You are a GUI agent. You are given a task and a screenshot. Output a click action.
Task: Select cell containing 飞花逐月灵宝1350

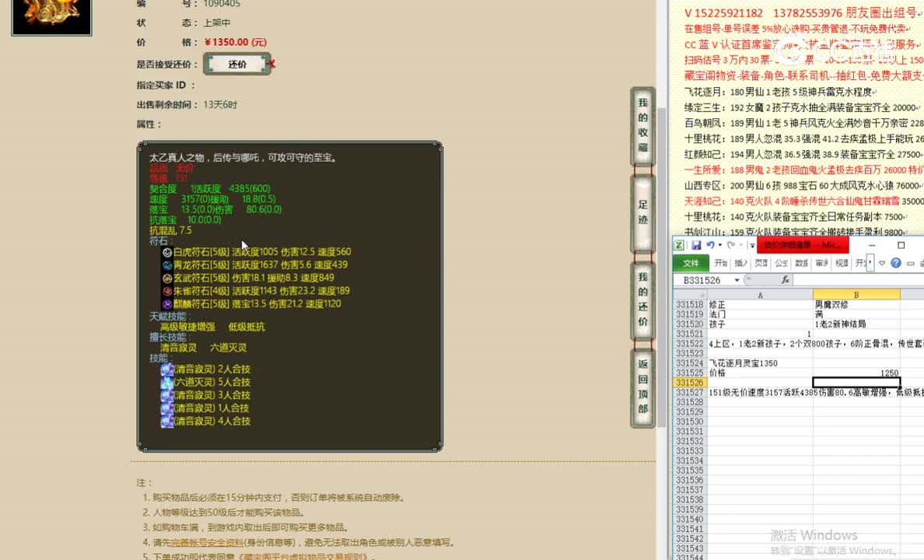pyautogui.click(x=760, y=363)
